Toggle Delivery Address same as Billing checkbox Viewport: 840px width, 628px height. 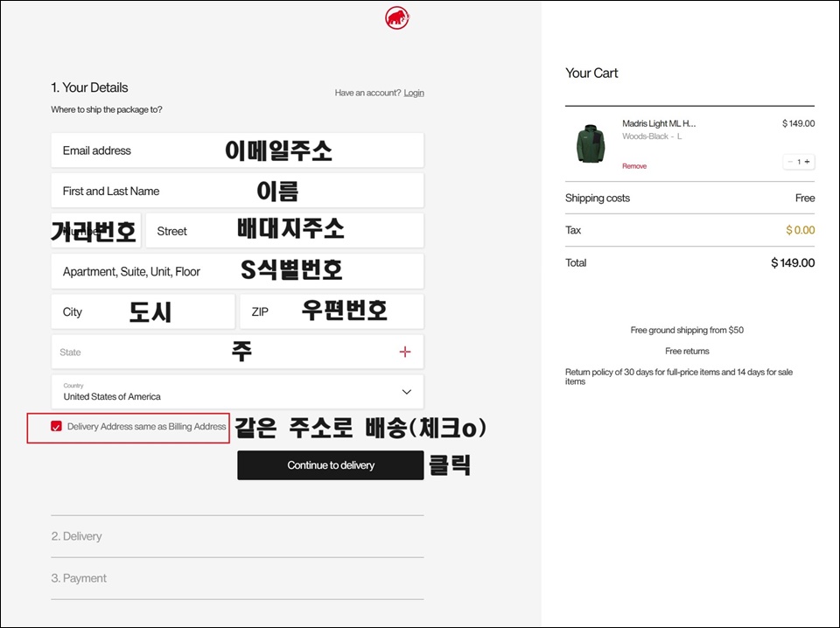point(56,426)
